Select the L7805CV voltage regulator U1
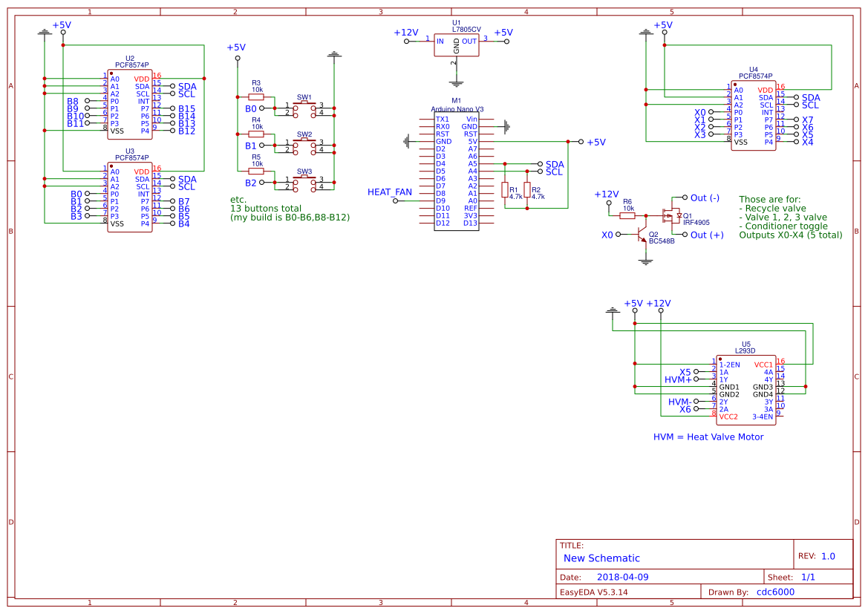Image resolution: width=868 pixels, height=614 pixels. [456, 45]
